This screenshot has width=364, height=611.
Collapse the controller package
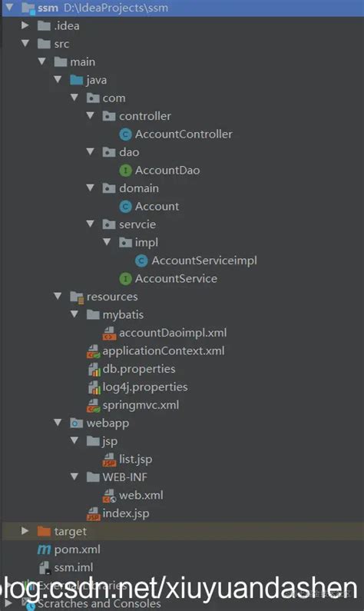coord(91,116)
